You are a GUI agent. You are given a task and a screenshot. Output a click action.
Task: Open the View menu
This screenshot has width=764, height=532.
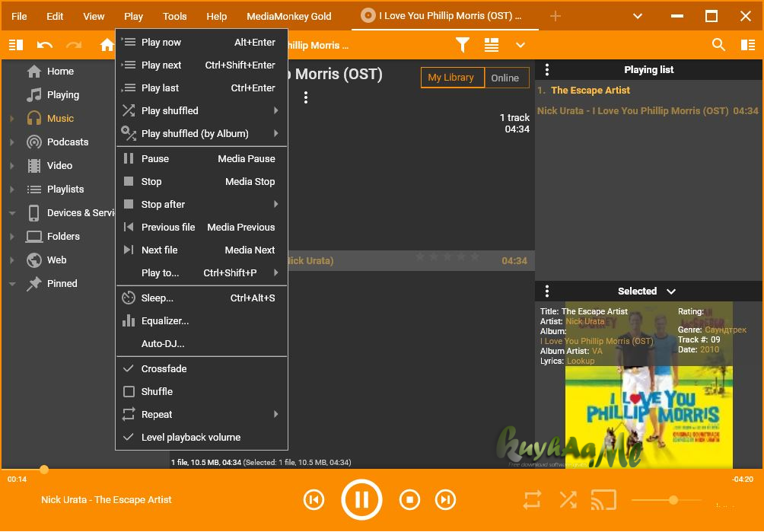click(94, 16)
